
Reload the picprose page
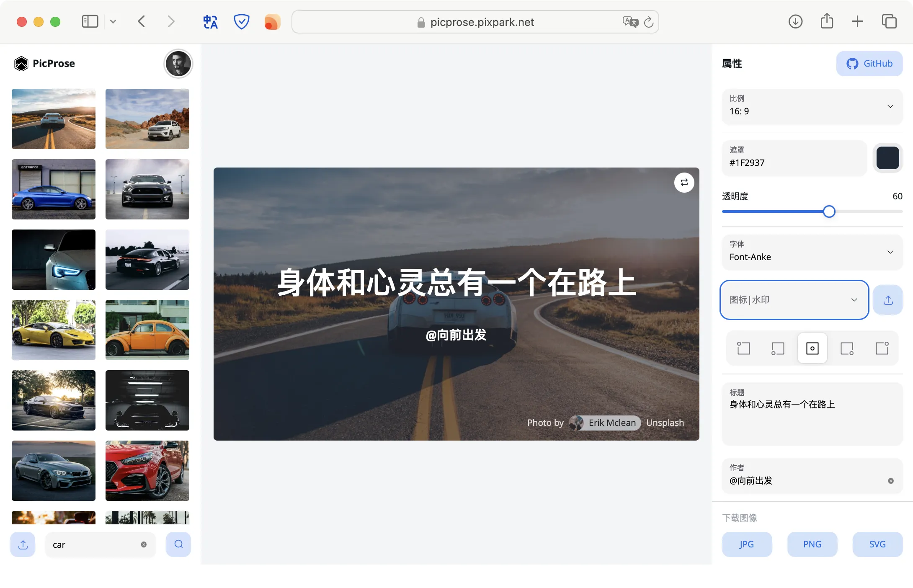point(649,22)
